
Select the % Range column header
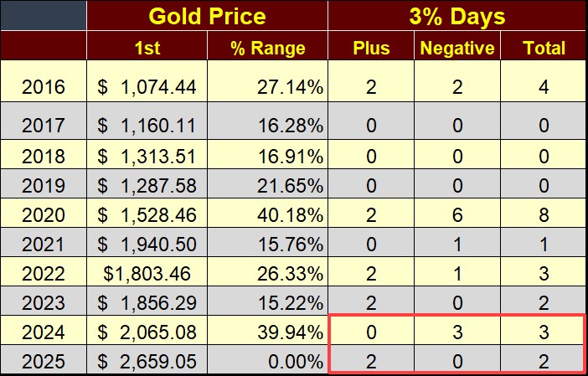pyautogui.click(x=268, y=48)
